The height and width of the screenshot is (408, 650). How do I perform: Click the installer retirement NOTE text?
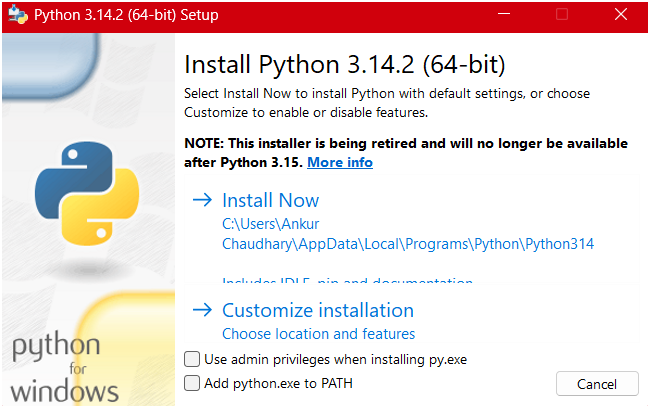coord(406,153)
